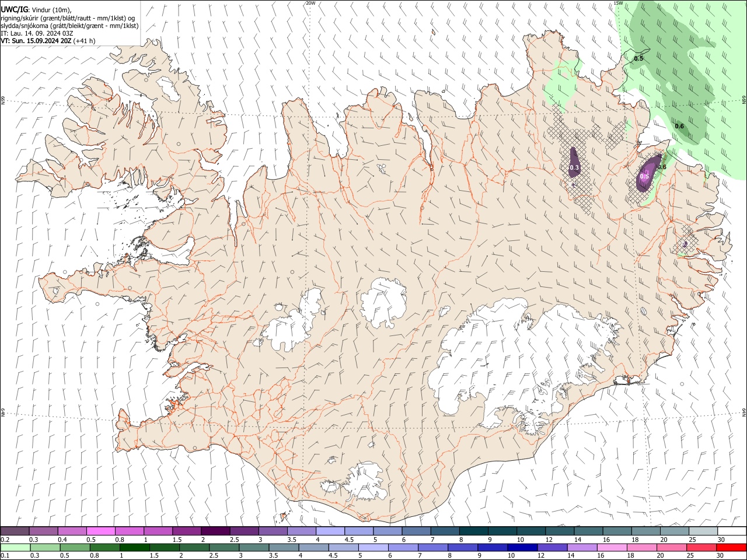Viewport: 747px width, 560px height.
Task: Pick the white 30 swatch ending the upper scale
Action: coord(731,531)
